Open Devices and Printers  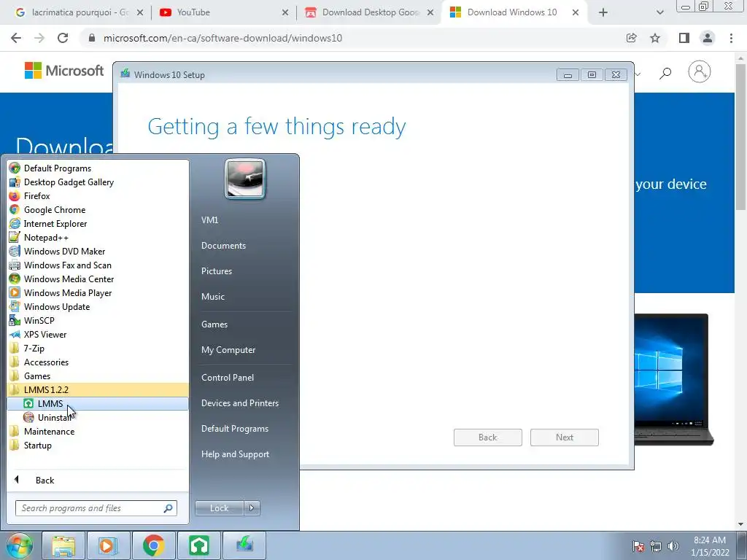(239, 402)
